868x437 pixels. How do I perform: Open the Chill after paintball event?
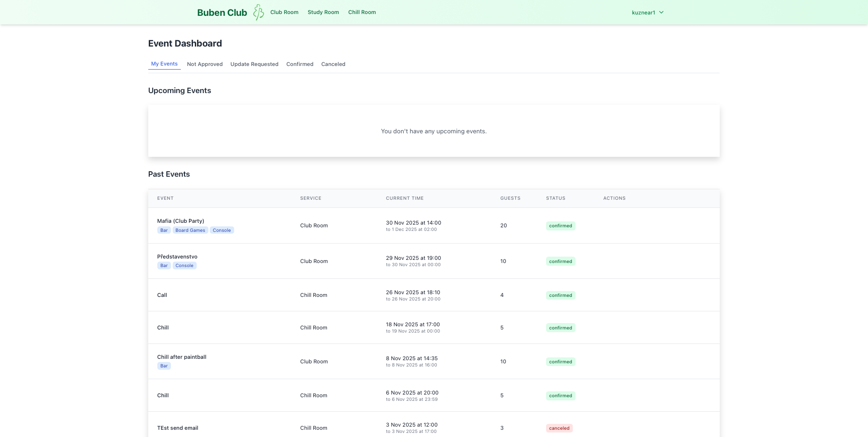click(x=182, y=357)
